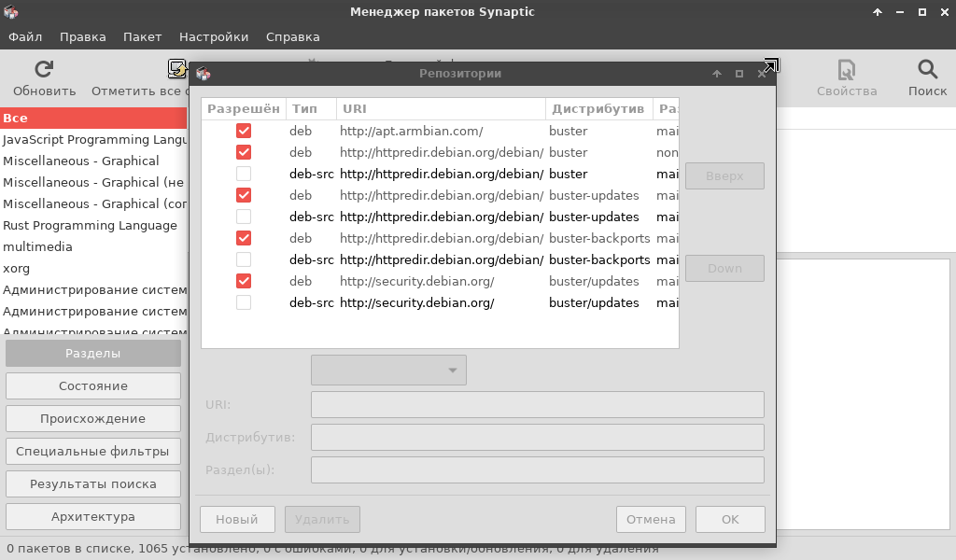Uncheck the deb httpredir buster non-free repository
The height and width of the screenshot is (560, 956).
click(x=244, y=152)
